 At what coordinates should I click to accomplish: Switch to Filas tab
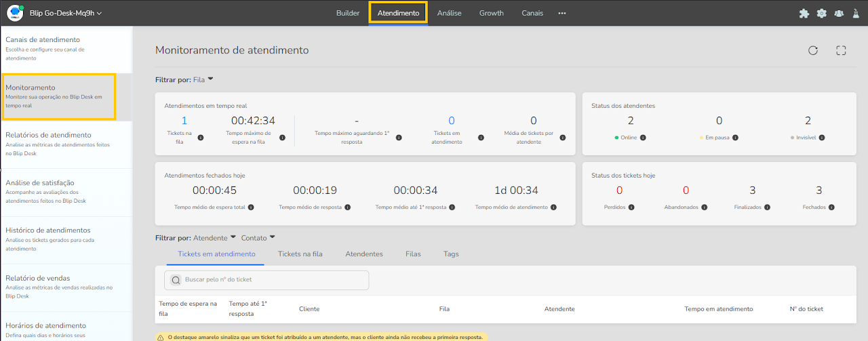click(413, 254)
